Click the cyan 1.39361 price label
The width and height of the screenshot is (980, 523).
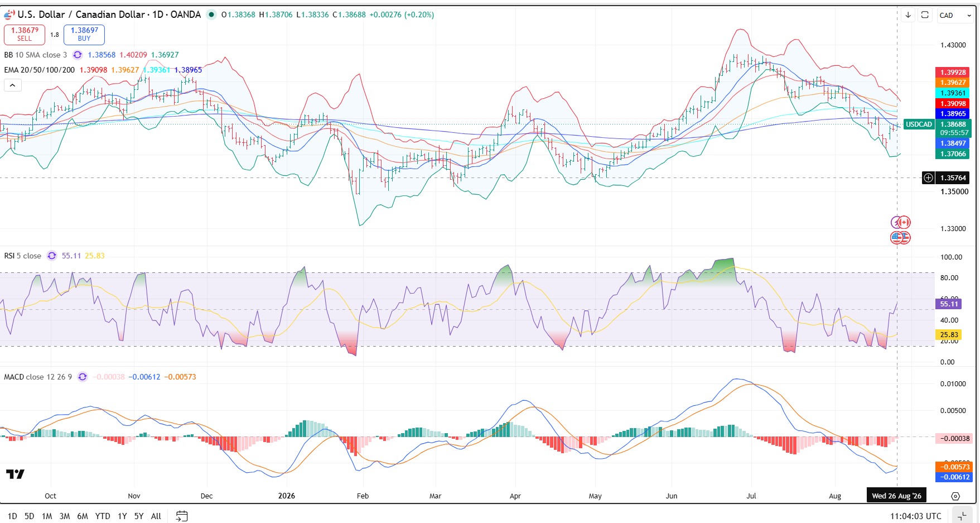point(953,93)
